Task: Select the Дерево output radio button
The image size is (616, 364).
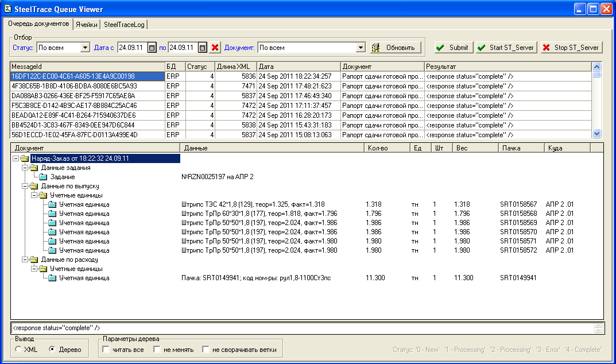Action: click(52, 350)
